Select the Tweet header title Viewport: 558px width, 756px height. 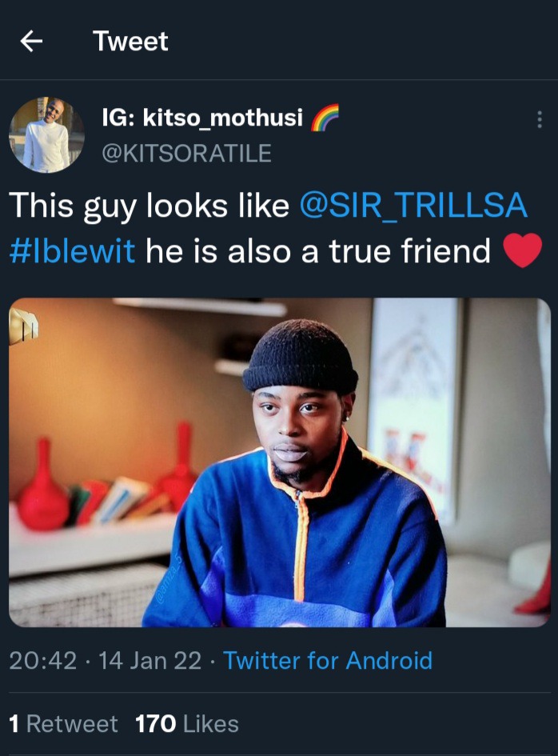[130, 41]
